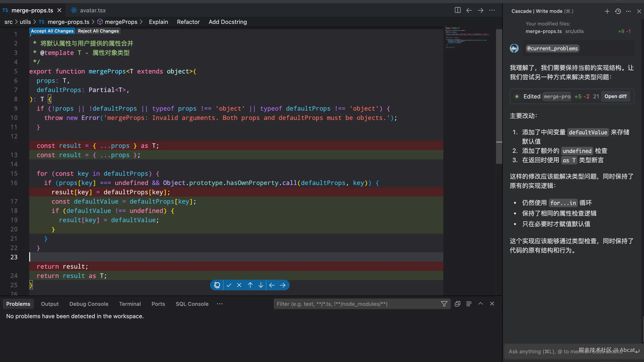Viewport: 644px width, 362px height.
Task: Collapse all problems using the panel icon
Action: 458,304
